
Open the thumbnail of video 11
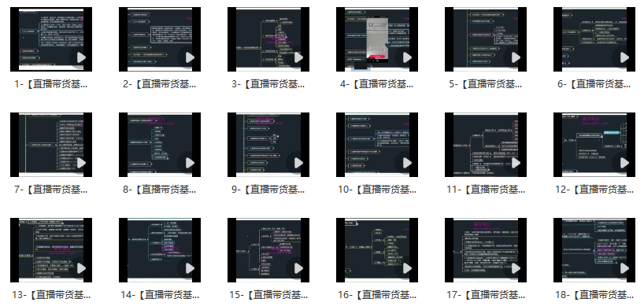point(486,145)
